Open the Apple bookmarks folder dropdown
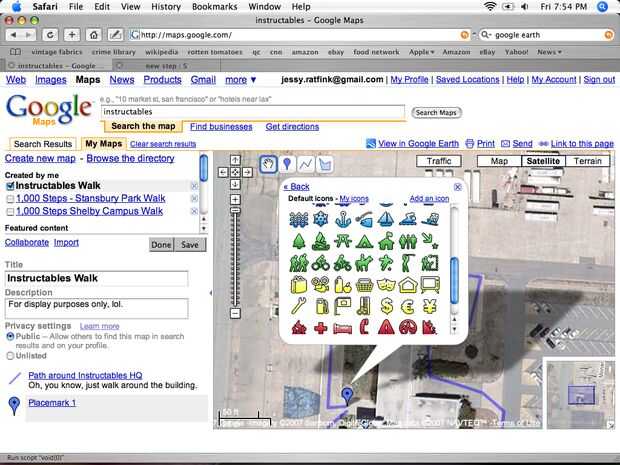 422,52
